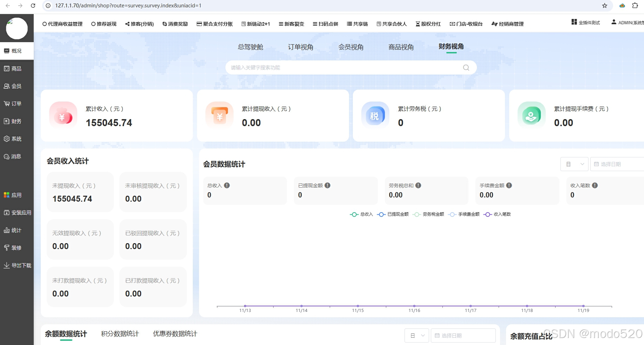Open the 商品 sidebar item

17,69
